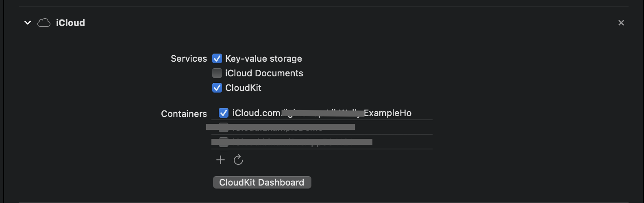Viewport: 644px width, 203px height.
Task: Click the Services label
Action: coord(189,59)
